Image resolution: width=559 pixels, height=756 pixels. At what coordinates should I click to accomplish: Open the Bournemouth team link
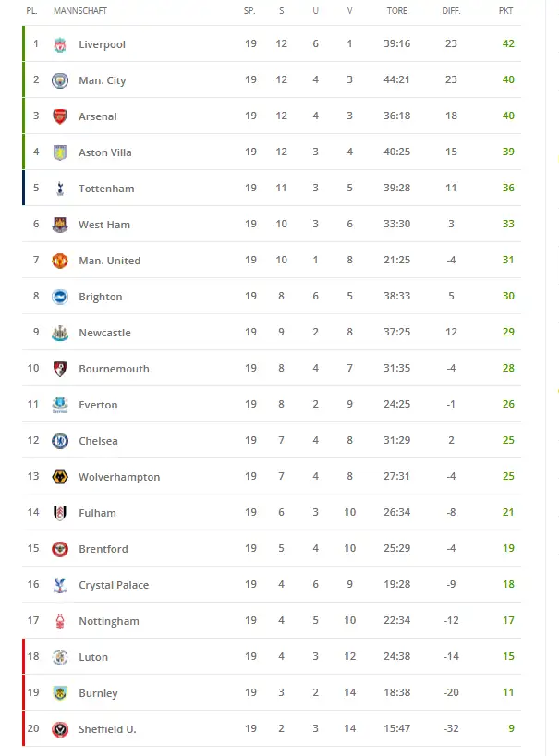114,369
